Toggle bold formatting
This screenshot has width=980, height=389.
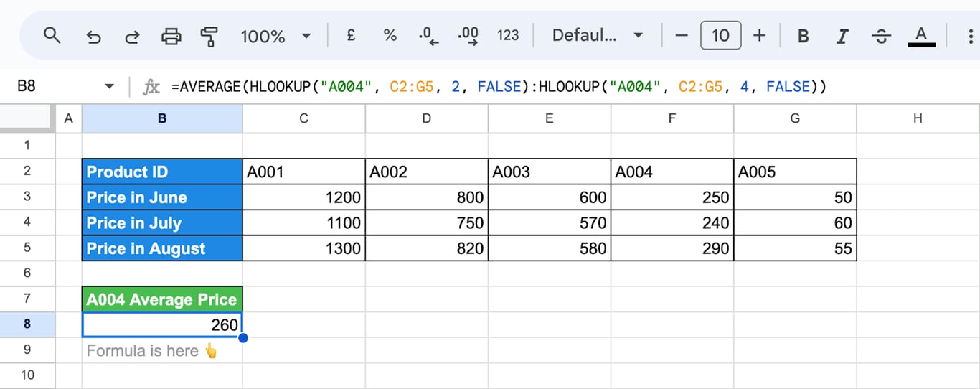tap(804, 36)
